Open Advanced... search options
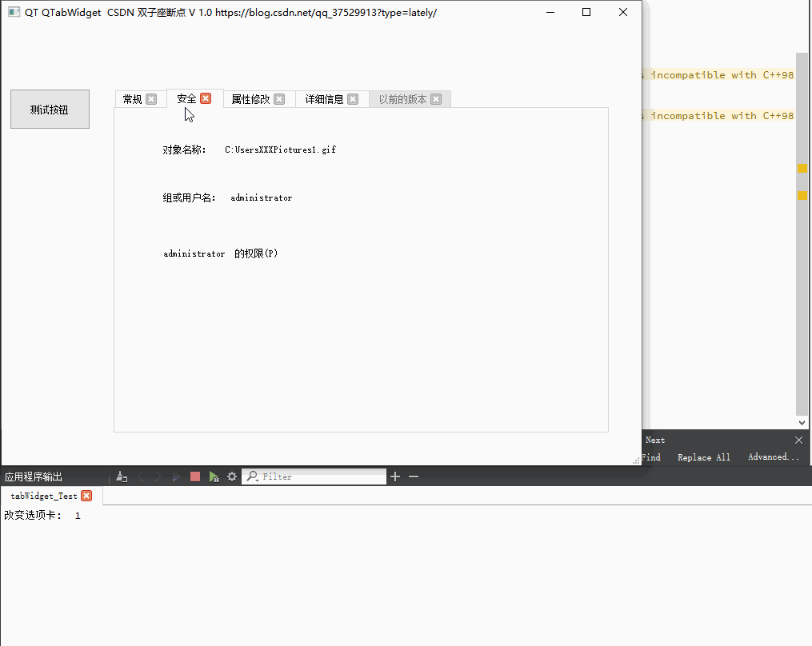 [x=774, y=457]
